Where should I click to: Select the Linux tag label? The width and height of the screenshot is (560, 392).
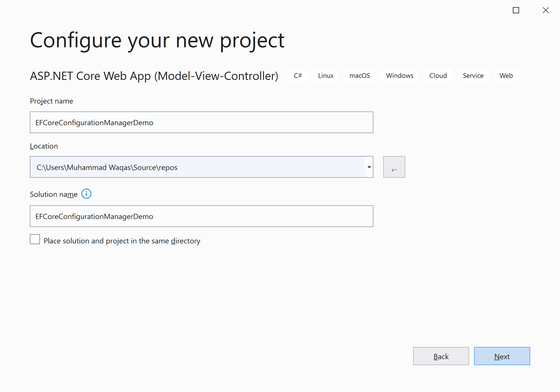tap(326, 76)
